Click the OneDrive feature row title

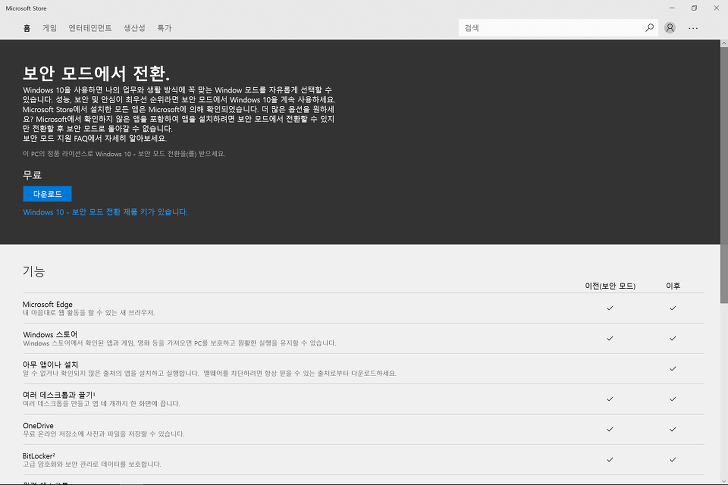pyautogui.click(x=38, y=426)
